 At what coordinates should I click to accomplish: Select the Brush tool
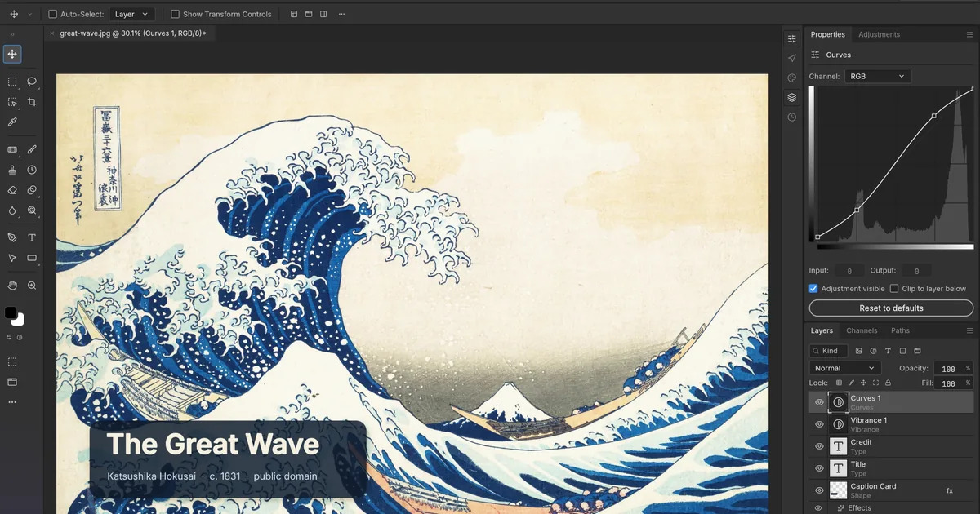(x=32, y=150)
